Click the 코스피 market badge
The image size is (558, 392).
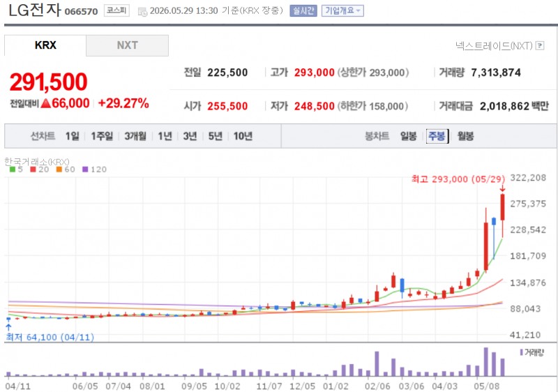coord(116,10)
